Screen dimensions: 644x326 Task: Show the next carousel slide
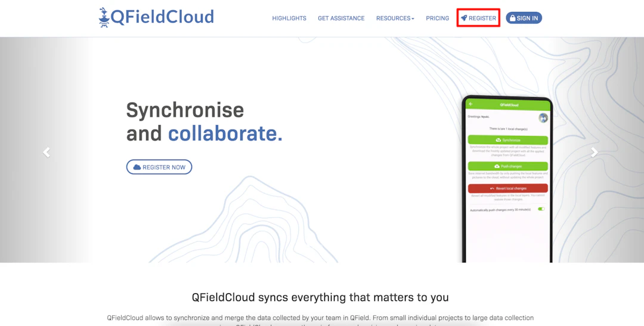(x=594, y=153)
